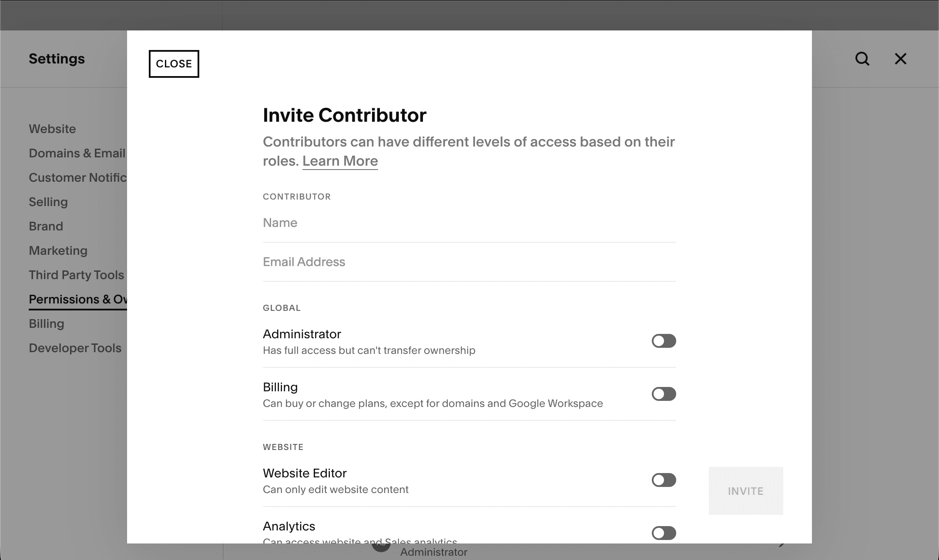Image resolution: width=939 pixels, height=560 pixels.
Task: Click the CLOSE button
Action: click(174, 64)
